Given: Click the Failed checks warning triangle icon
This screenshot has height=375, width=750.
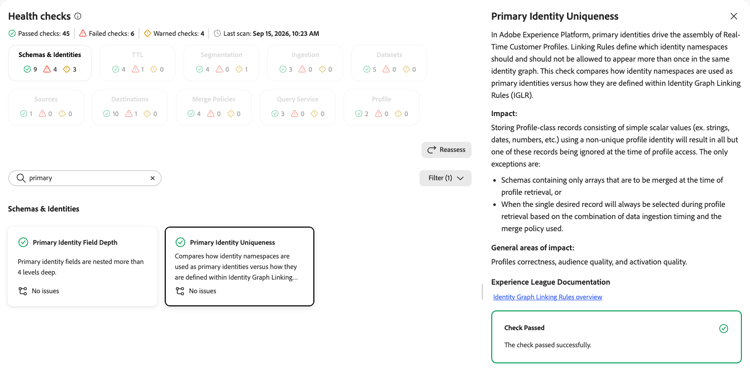Looking at the screenshot, I should [83, 33].
